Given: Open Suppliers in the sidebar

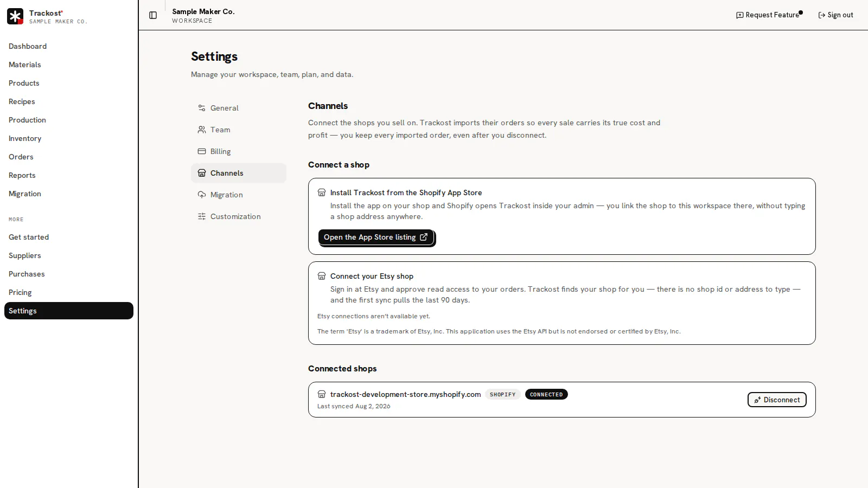Looking at the screenshot, I should [69, 255].
